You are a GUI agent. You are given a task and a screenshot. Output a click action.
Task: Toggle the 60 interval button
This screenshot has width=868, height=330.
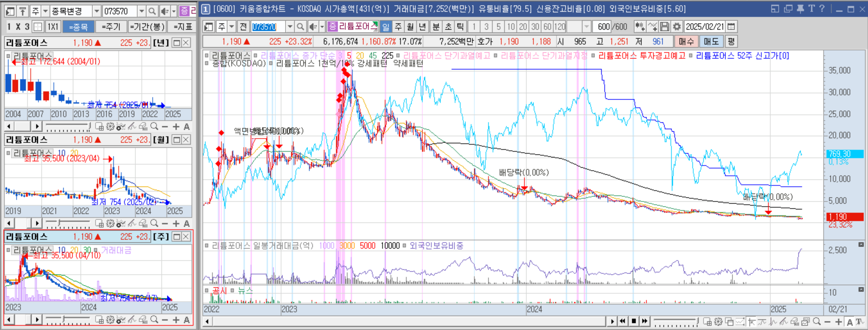[547, 27]
